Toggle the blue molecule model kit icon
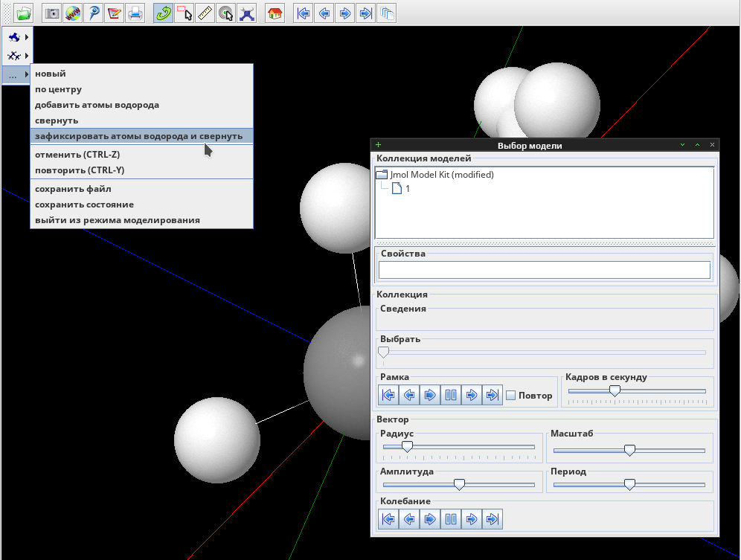The width and height of the screenshot is (741, 560). coord(247,13)
